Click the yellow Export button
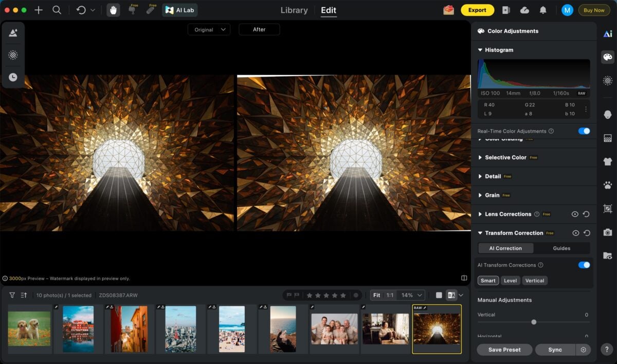617x364 pixels. [x=477, y=10]
